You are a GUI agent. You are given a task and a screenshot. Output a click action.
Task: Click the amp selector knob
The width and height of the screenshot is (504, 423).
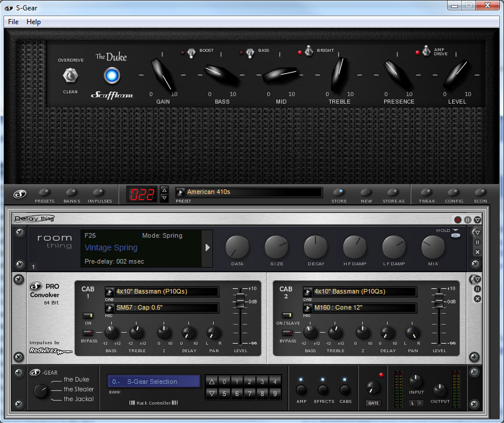point(41,391)
